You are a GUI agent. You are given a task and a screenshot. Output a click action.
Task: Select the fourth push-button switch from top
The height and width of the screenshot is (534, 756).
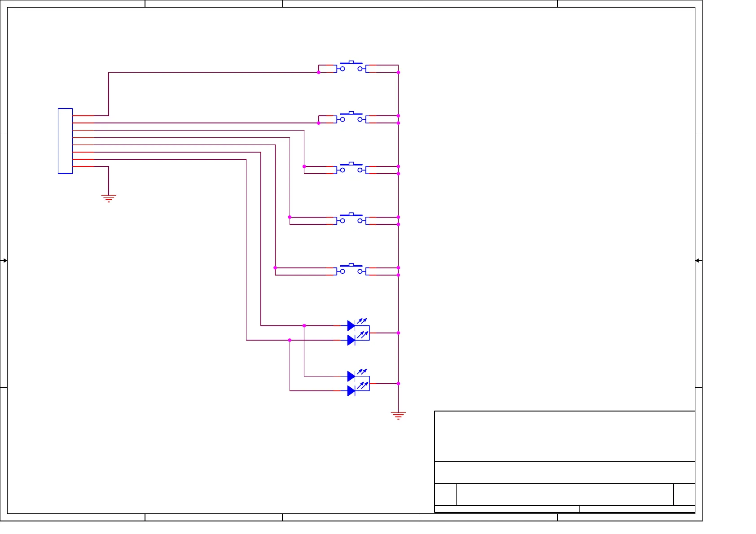pyautogui.click(x=351, y=219)
